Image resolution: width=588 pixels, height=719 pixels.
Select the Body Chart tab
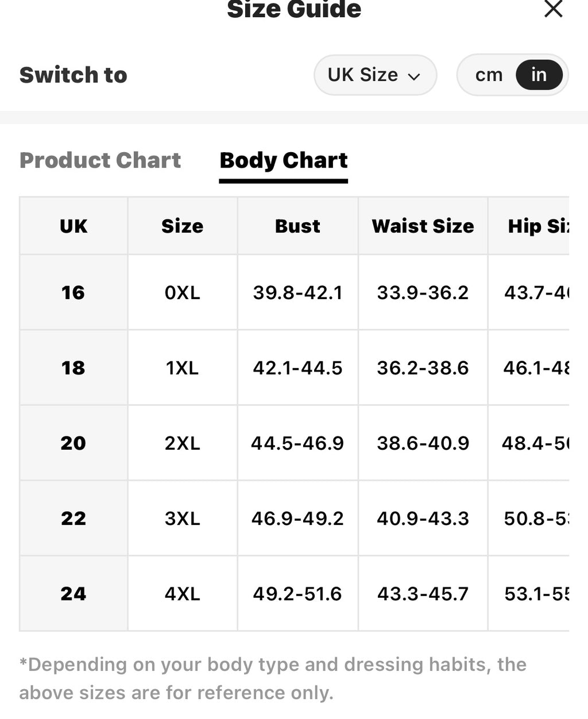point(284,160)
